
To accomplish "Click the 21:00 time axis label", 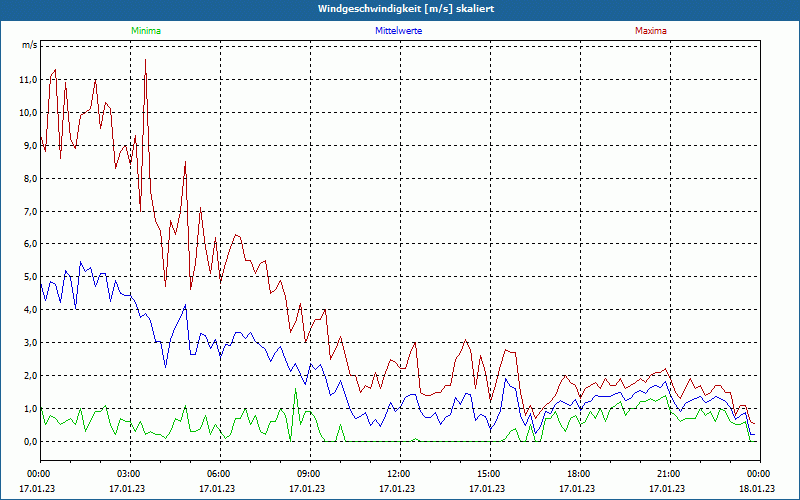I will point(669,473).
